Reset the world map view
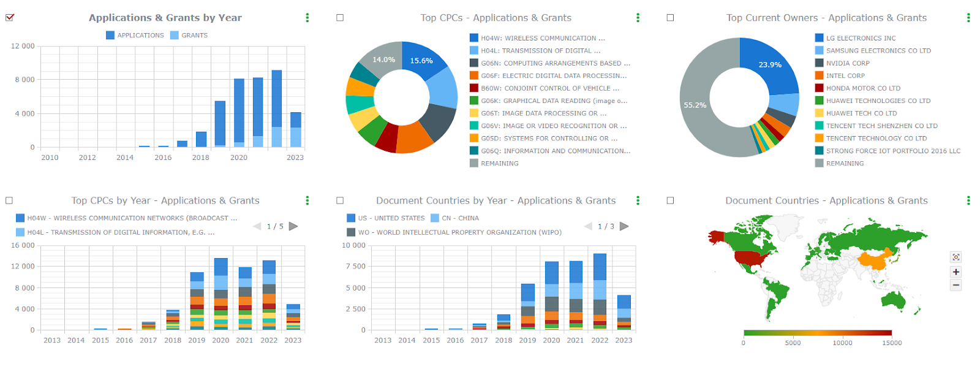 [x=956, y=257]
